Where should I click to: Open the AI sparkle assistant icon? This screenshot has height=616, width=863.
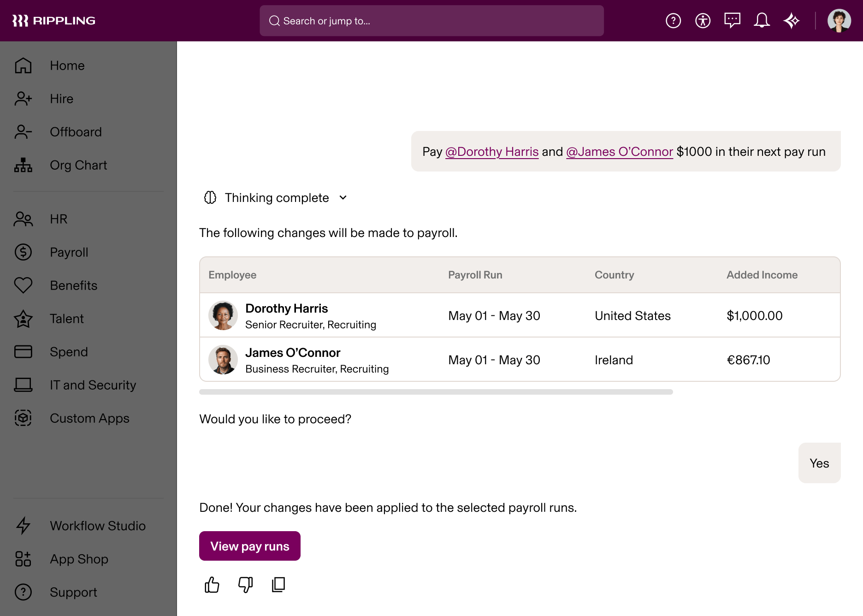click(792, 20)
